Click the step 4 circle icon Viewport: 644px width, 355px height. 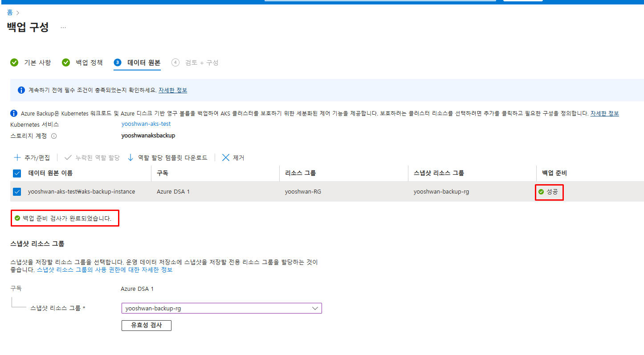point(175,62)
